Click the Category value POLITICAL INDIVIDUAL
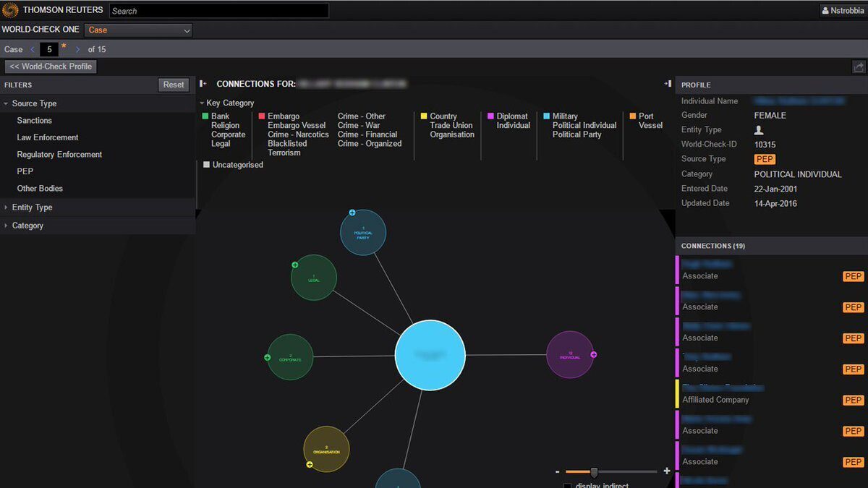This screenshot has width=868, height=488. pos(798,174)
